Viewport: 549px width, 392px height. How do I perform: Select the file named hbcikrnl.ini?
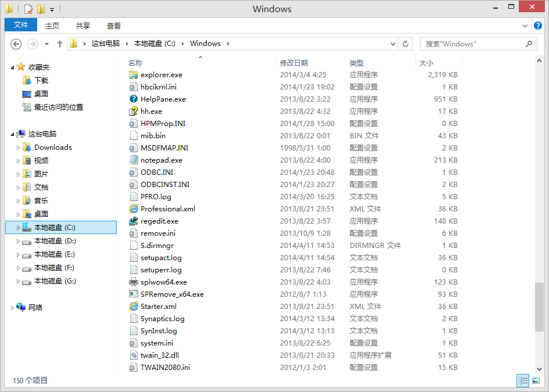(159, 87)
